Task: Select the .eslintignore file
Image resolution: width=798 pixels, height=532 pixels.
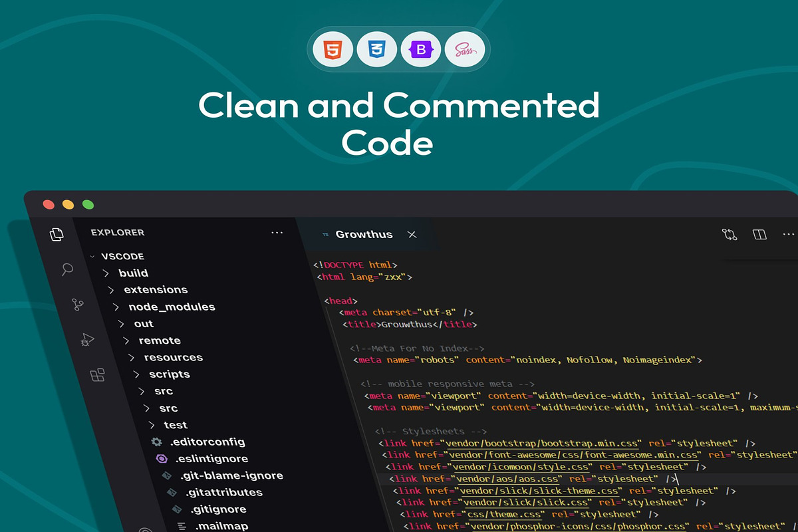Action: tap(211, 459)
